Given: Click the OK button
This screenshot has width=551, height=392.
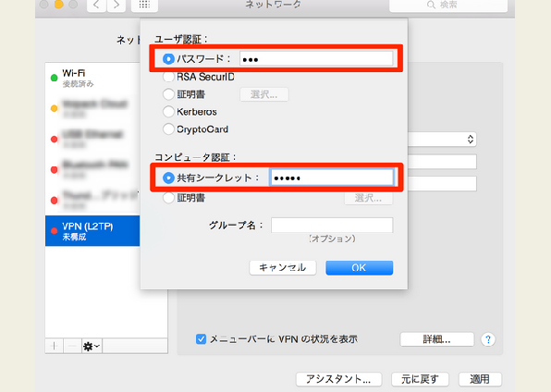Looking at the screenshot, I should pos(359,268).
